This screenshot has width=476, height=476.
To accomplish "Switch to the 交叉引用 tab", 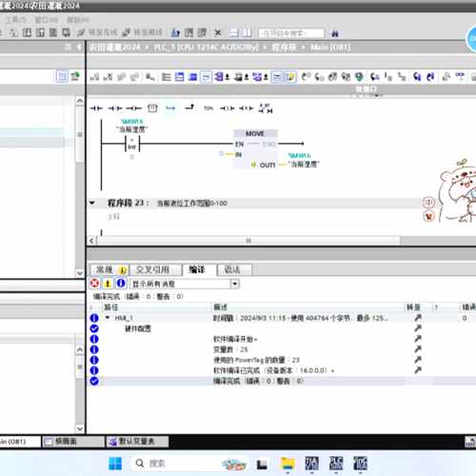I will click(152, 269).
